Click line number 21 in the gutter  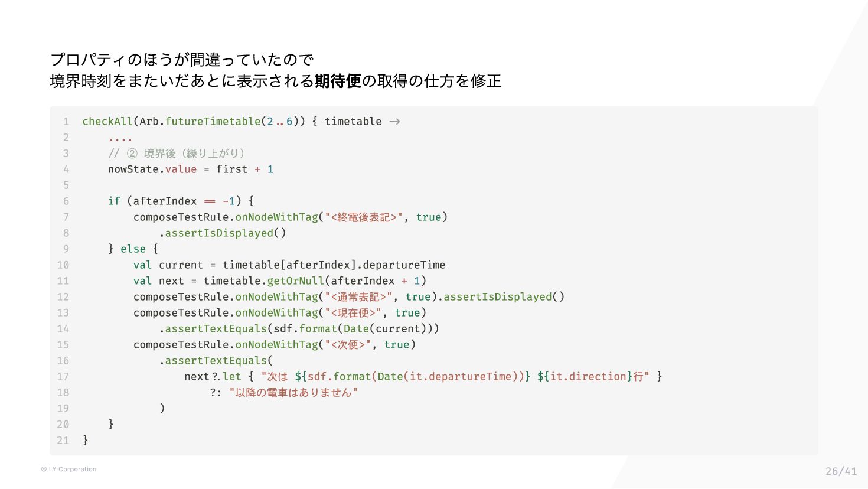[x=63, y=441]
